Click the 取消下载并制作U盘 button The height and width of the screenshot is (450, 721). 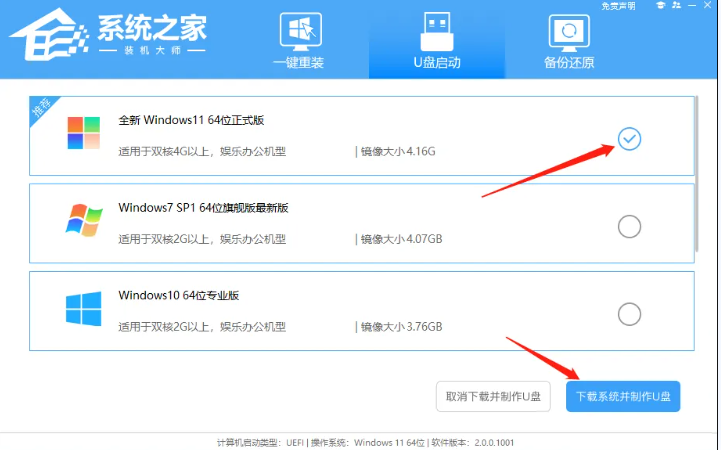point(493,396)
